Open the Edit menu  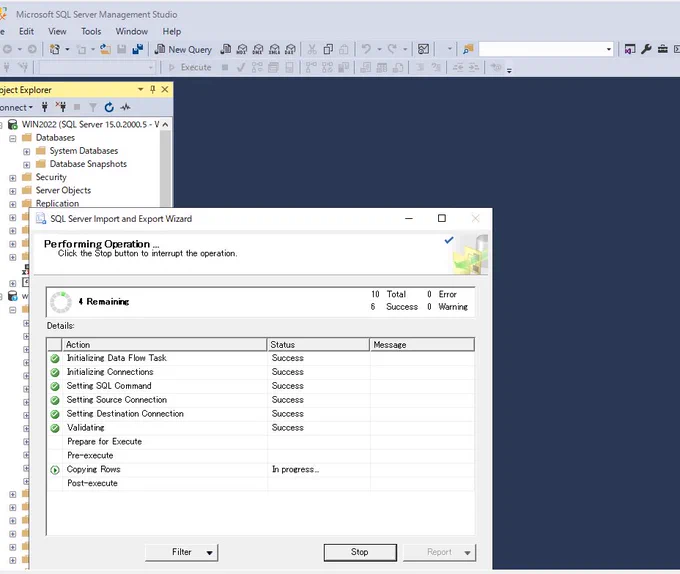tap(26, 32)
